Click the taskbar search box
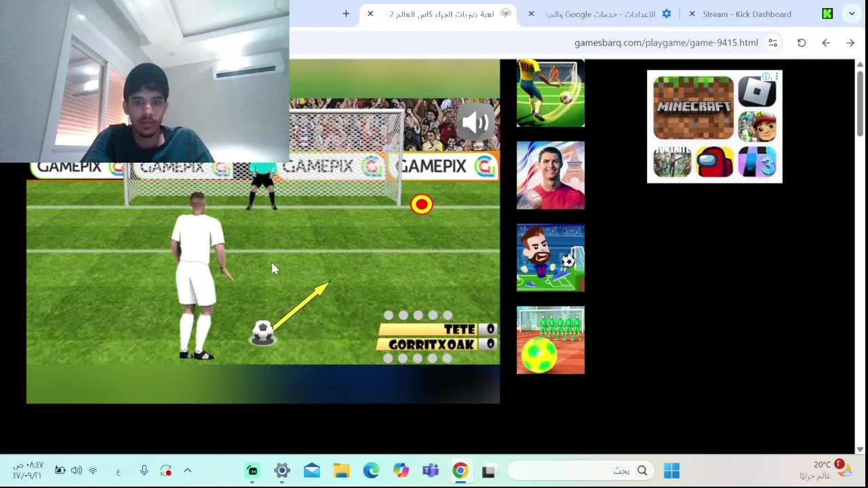This screenshot has width=868, height=488. coord(581,470)
